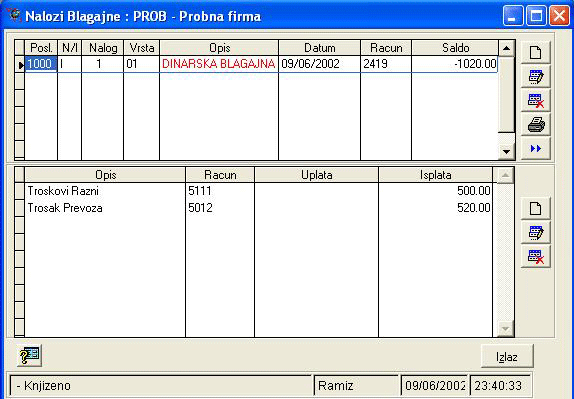Viewport: 574px width, 399px height.
Task: Click the Vrsta column header
Action: tap(142, 48)
